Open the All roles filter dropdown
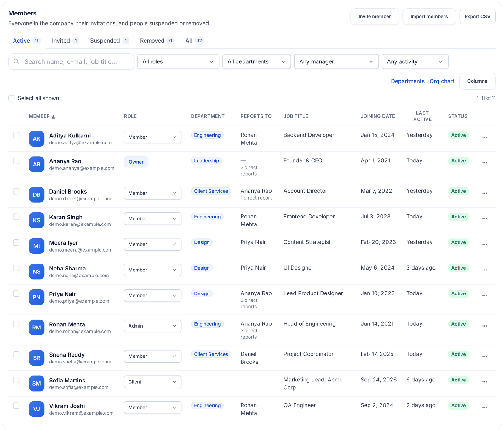This screenshot has width=504, height=430. point(178,61)
